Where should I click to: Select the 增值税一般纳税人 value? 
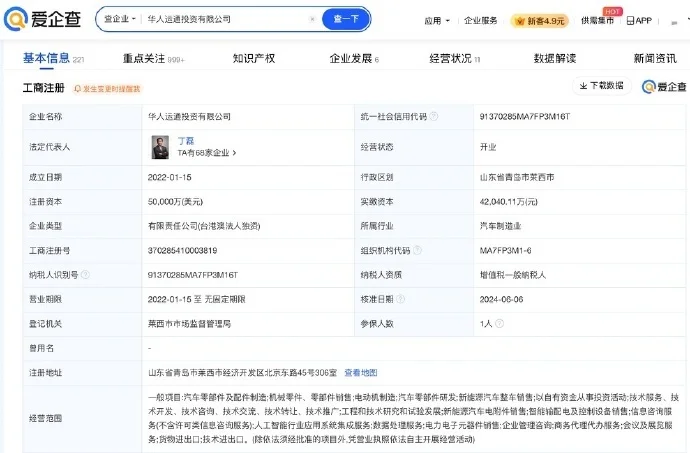click(513, 275)
